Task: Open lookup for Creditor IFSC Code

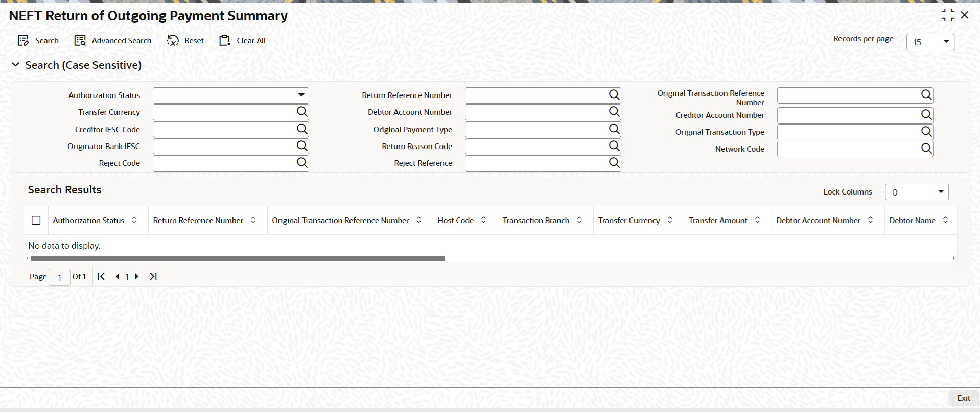Action: [302, 129]
